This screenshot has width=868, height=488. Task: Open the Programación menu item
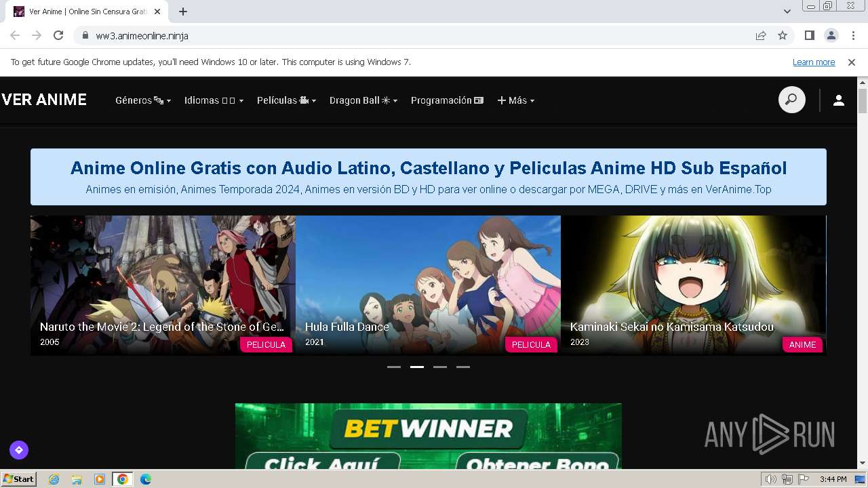[447, 100]
